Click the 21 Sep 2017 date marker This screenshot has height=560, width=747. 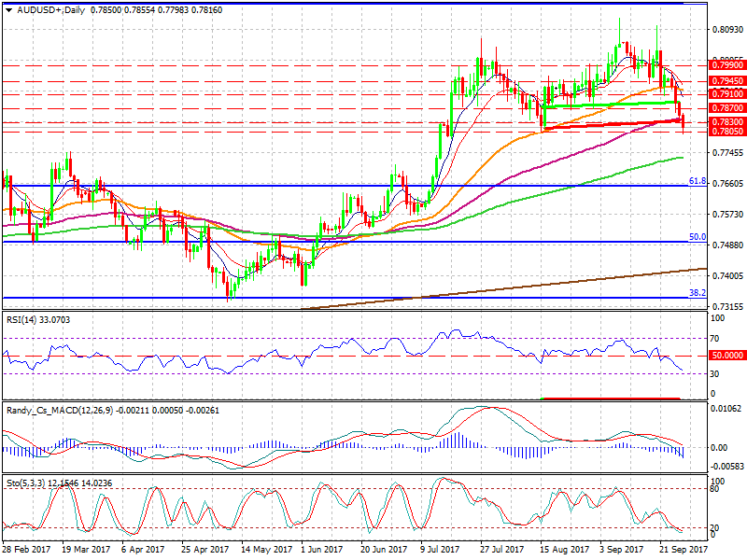point(682,551)
